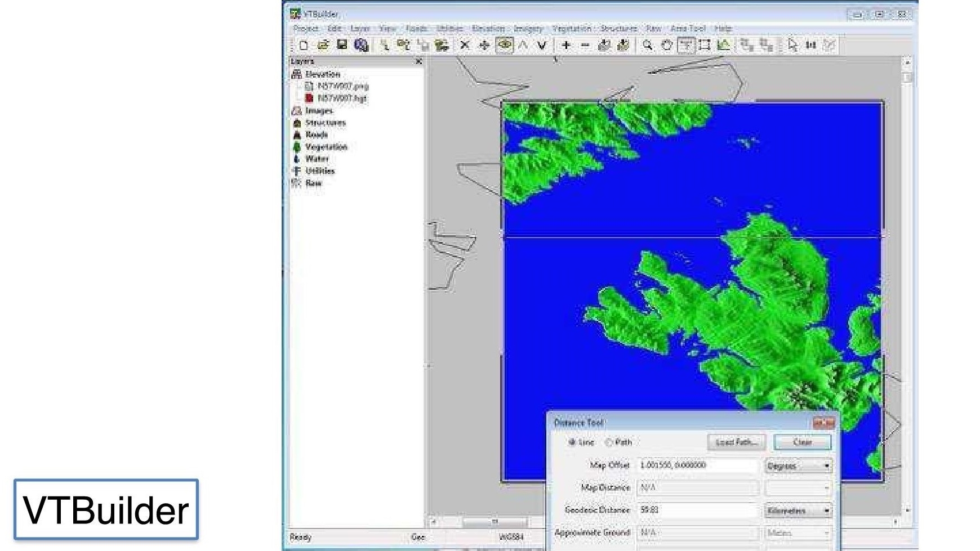Click the plus icon in toolbar

(566, 45)
